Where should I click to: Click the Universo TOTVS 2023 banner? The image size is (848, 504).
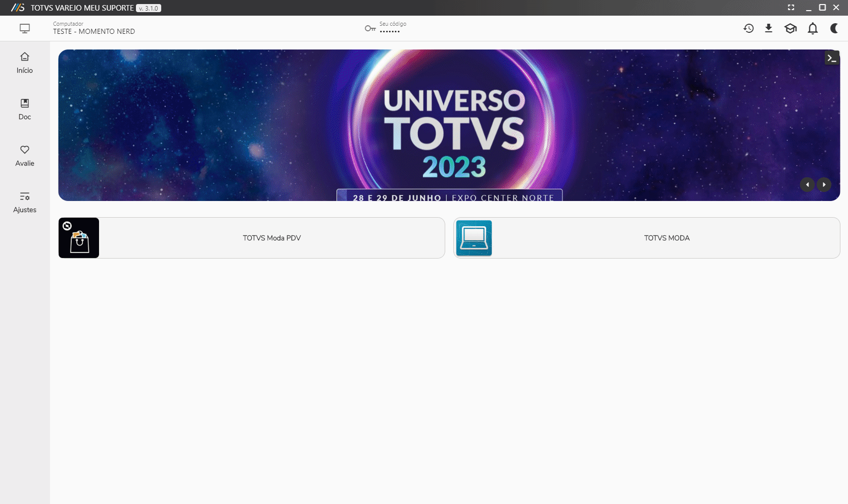[449, 125]
